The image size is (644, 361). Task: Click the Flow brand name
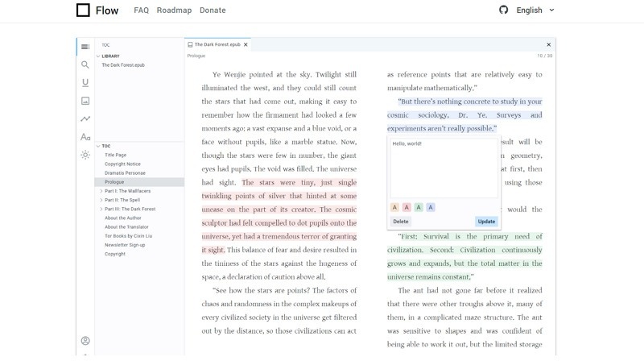pos(107,10)
